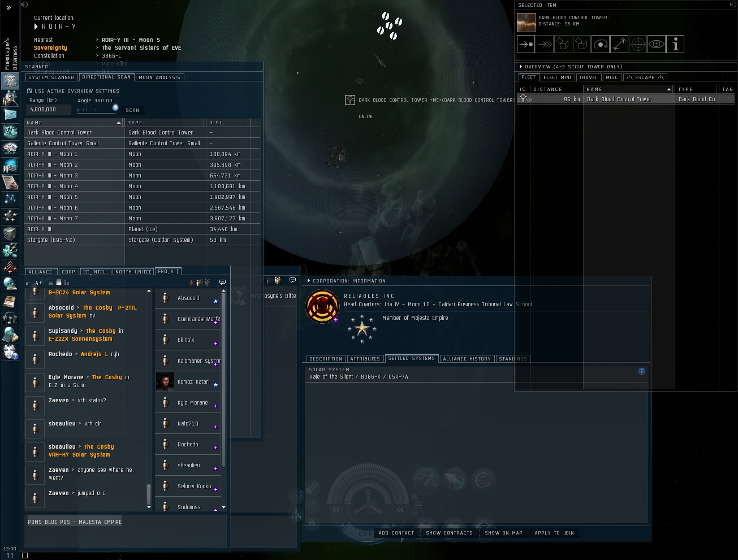Screen dimensions: 738x560
Task: Click the chat message input box
Action: [126, 531]
